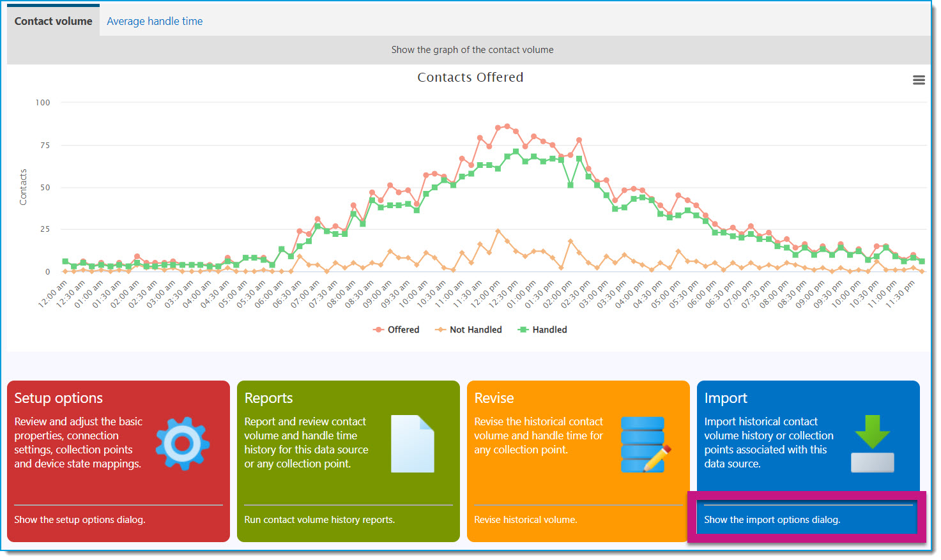The height and width of the screenshot is (560, 941).
Task: Click the document icon in Reports card
Action: point(413,444)
